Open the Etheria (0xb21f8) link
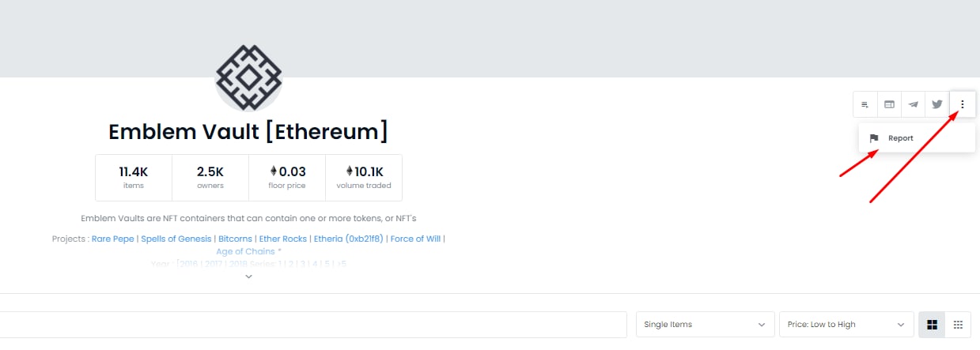This screenshot has width=980, height=350. pos(349,239)
